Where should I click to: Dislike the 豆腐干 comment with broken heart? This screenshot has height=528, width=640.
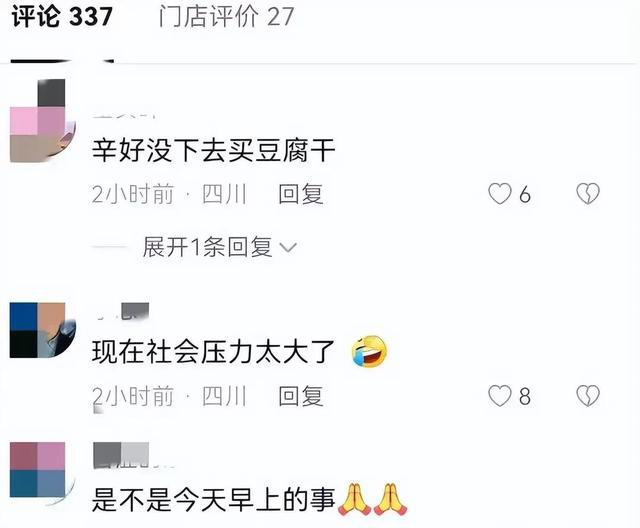[588, 193]
